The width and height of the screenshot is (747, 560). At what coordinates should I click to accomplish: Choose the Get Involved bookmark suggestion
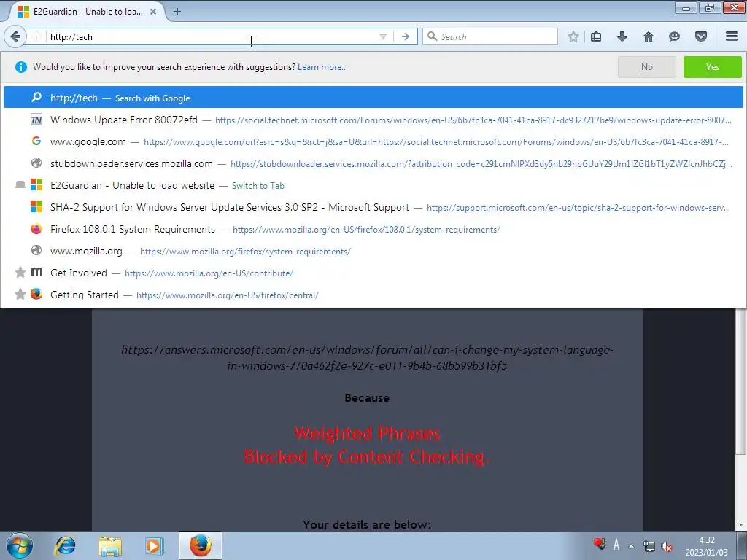pos(373,273)
